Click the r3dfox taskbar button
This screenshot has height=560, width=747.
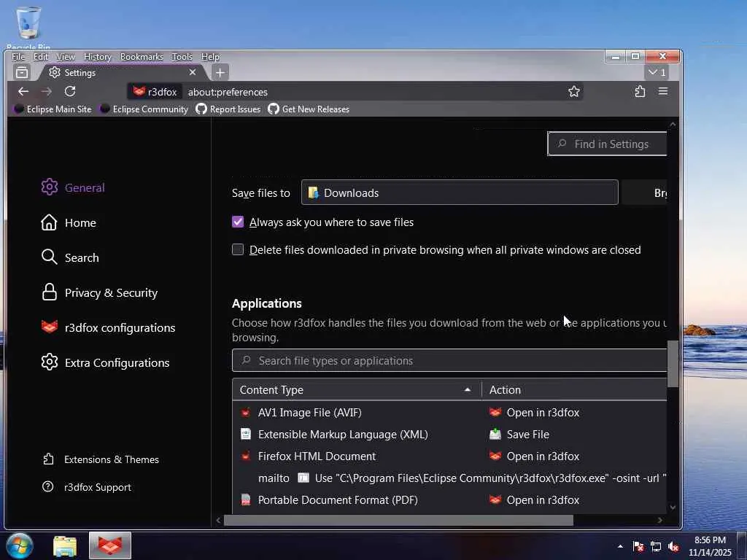click(110, 545)
